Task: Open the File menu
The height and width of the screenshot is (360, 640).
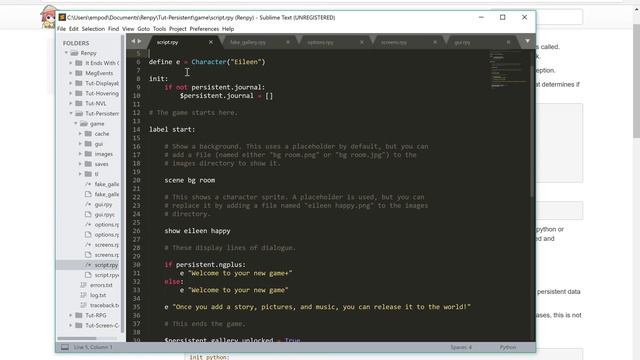Action: pos(61,29)
